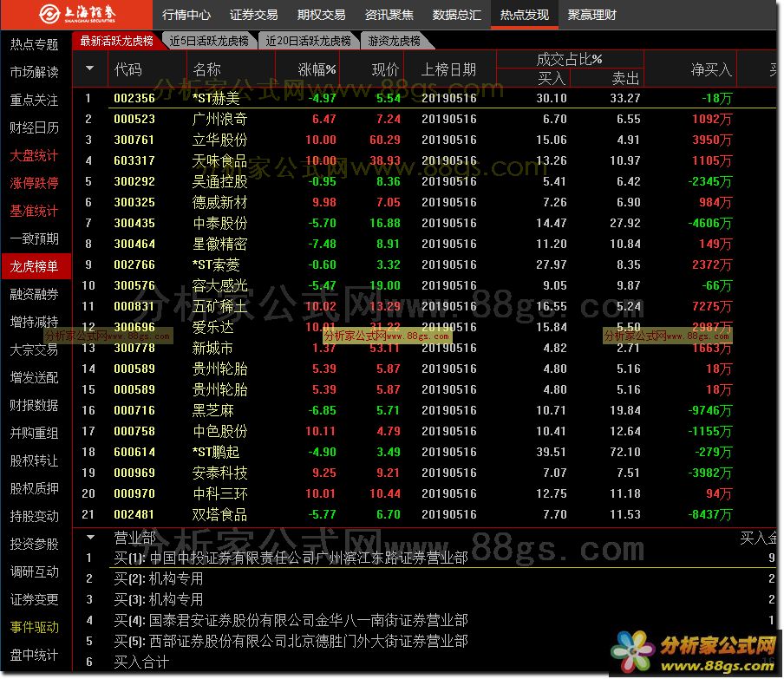Open 投资参股 in sidebar
Viewport: 784px width, 679px height.
(x=35, y=544)
